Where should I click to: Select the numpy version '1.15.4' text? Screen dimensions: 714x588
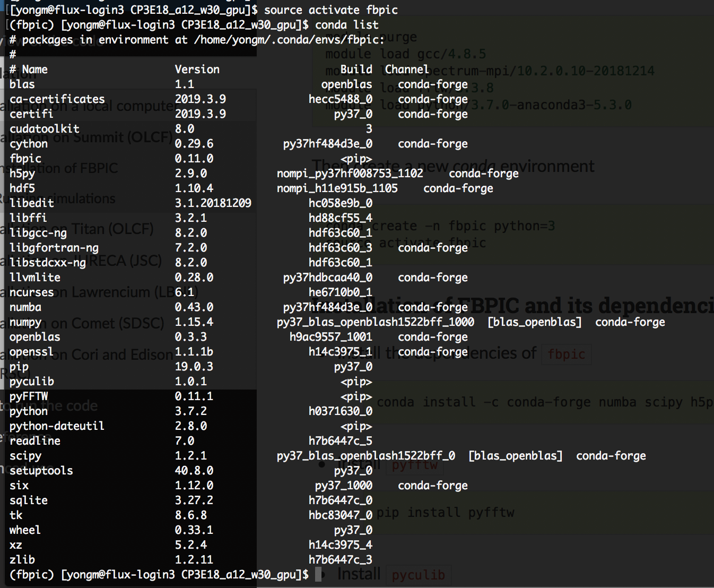pos(194,322)
